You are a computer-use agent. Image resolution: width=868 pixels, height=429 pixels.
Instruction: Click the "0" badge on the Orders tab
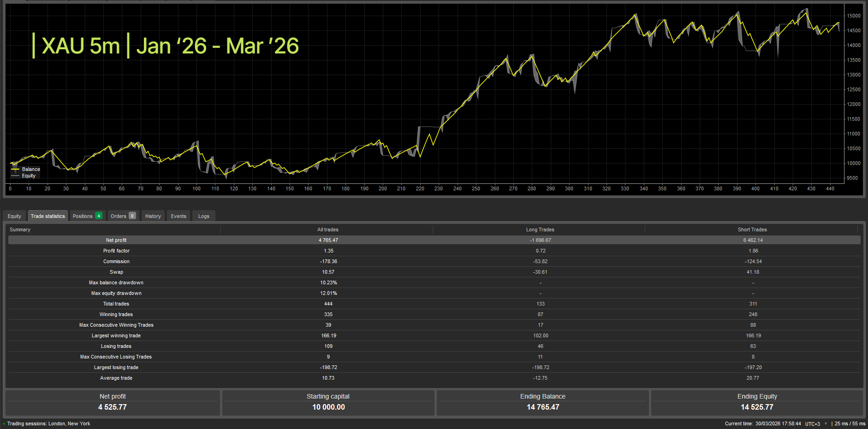coord(133,216)
